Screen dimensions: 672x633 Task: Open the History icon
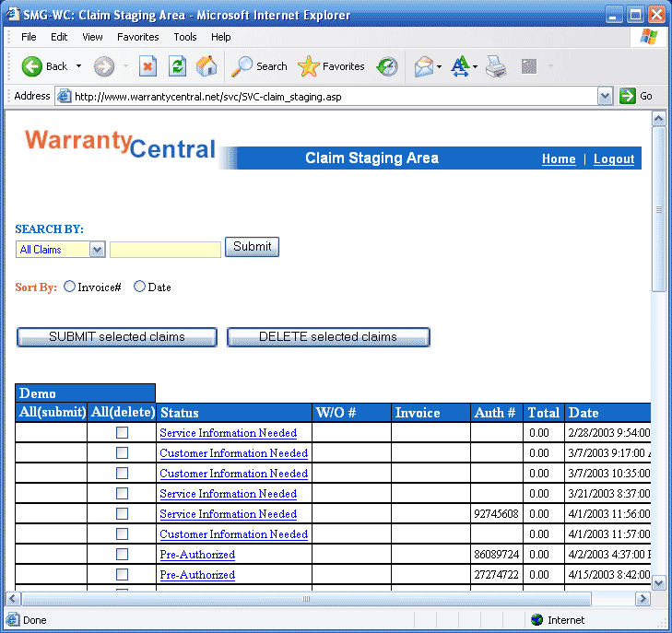point(387,67)
